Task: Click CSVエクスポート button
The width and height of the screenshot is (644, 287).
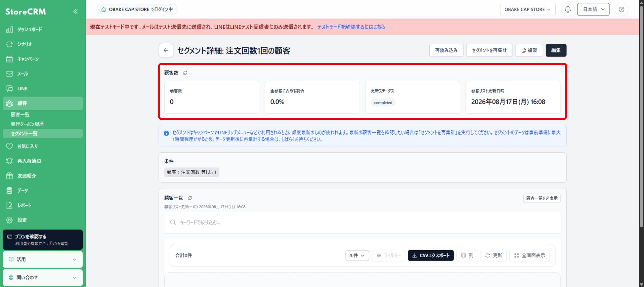Action: 431,256
